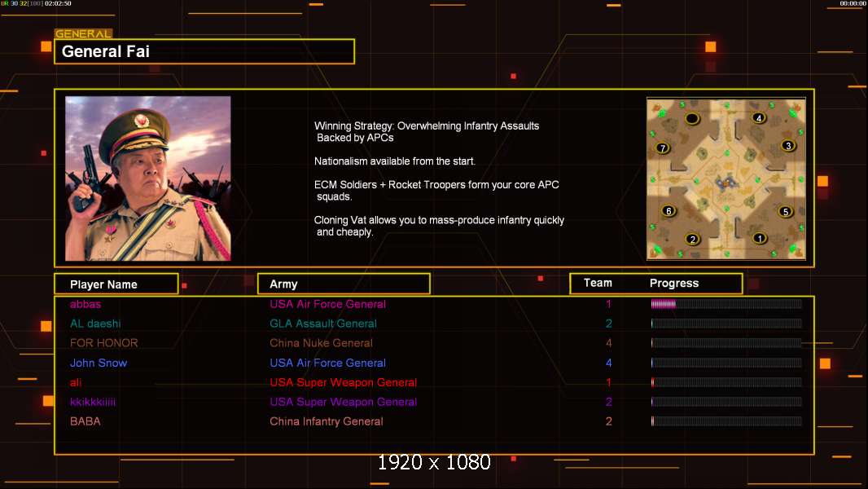Click the Progress column header

pos(674,283)
